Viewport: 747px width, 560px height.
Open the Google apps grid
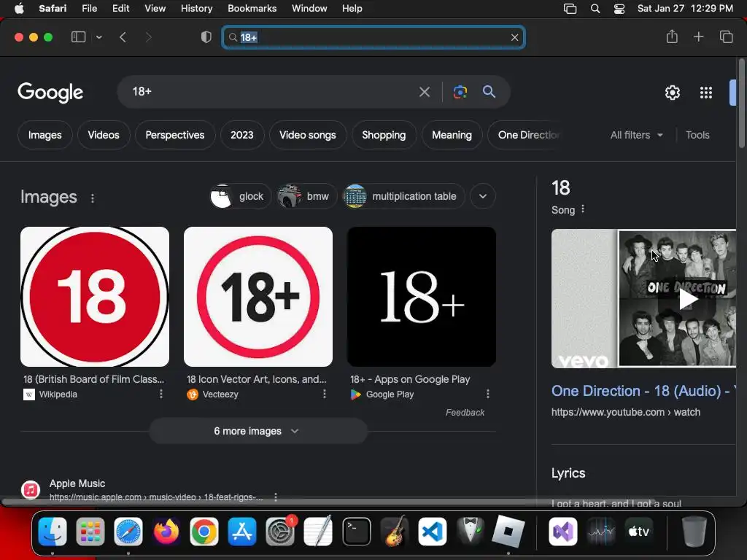[706, 93]
